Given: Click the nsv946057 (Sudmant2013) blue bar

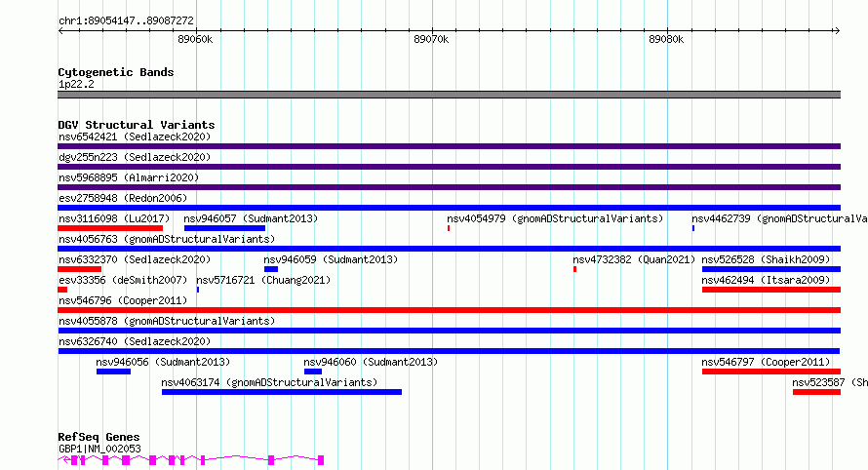Looking at the screenshot, I should click(224, 228).
